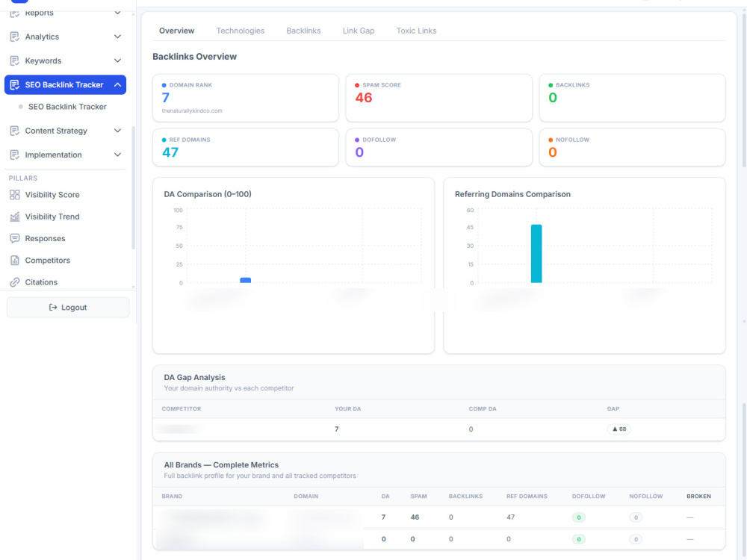This screenshot has height=560, width=747.
Task: Click the REF DOMAINS column header
Action: click(x=527, y=497)
